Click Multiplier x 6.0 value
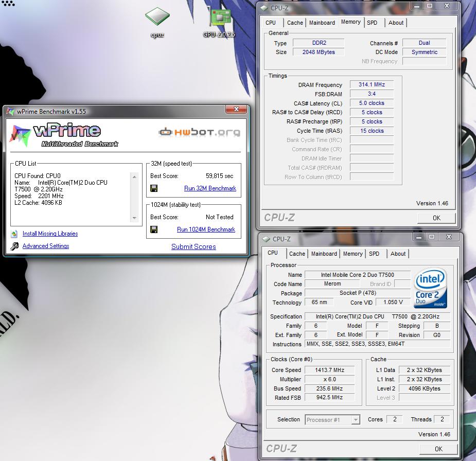Screen dimensions: 476x461 pyautogui.click(x=329, y=379)
